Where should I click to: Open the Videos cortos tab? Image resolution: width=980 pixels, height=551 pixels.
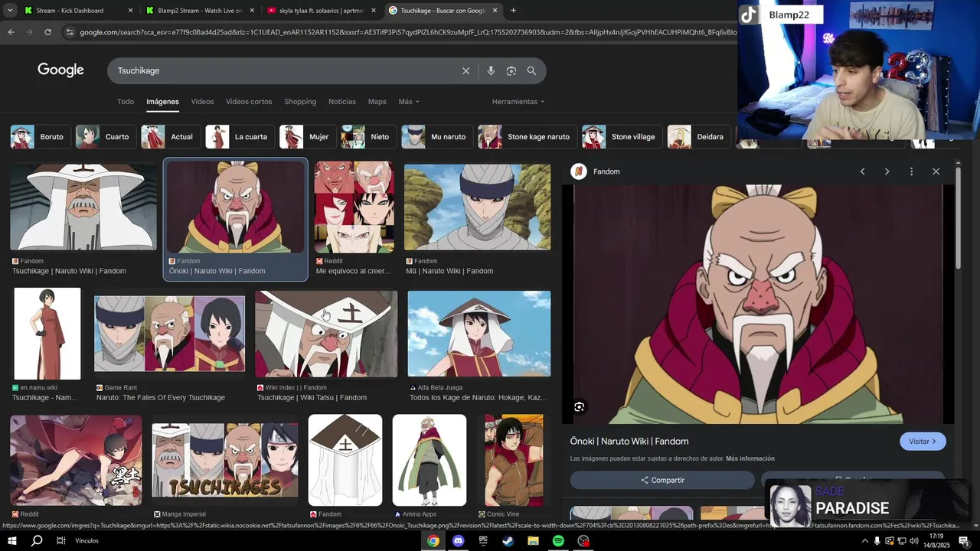click(x=249, y=102)
